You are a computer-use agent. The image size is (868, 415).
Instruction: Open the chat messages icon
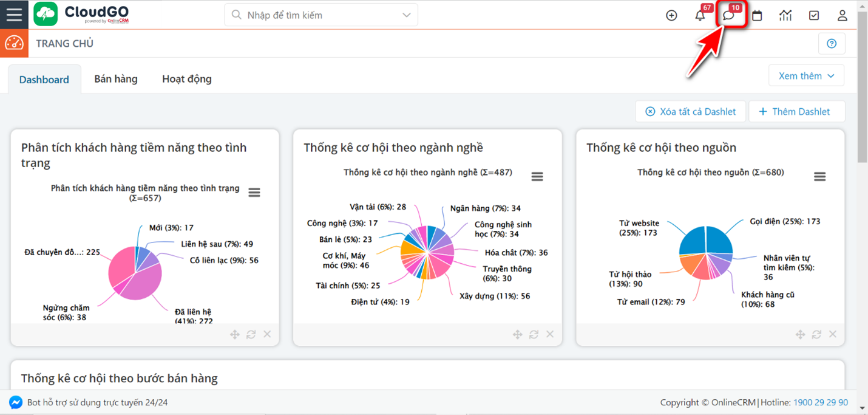click(x=729, y=16)
